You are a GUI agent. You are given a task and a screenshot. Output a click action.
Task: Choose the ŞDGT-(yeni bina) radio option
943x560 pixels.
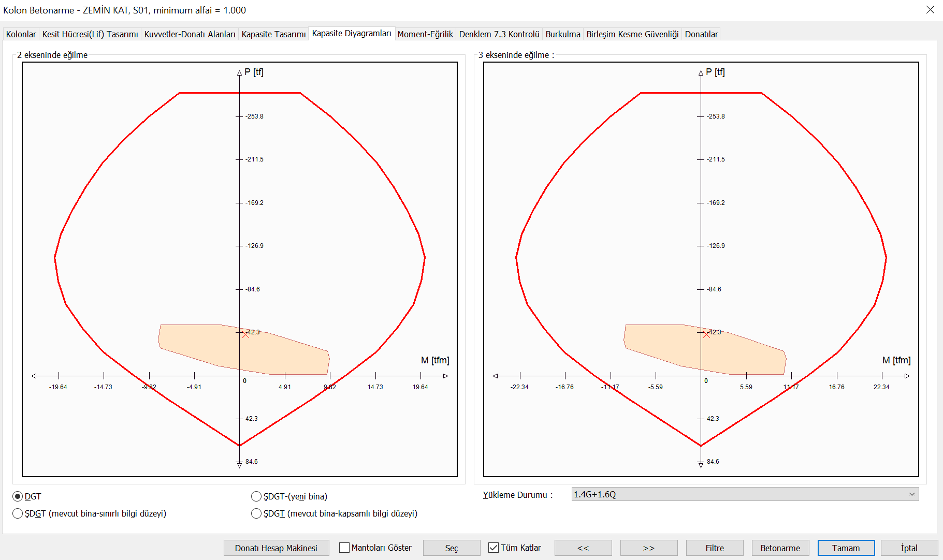256,496
